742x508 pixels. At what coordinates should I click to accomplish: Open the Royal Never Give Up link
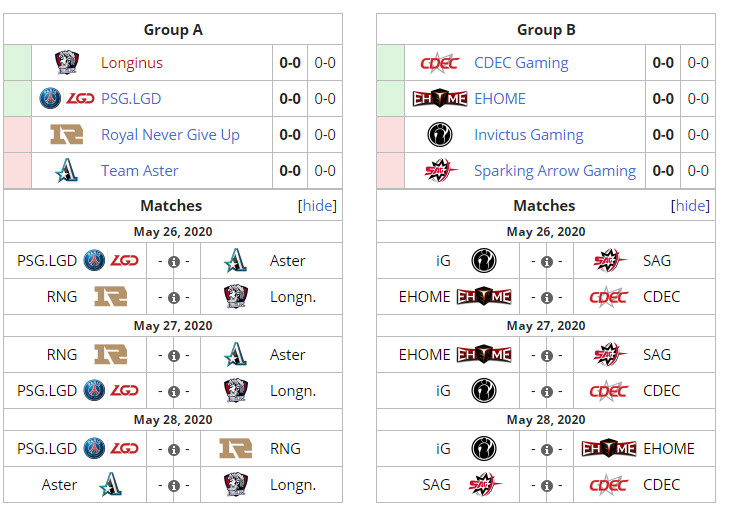[170, 135]
